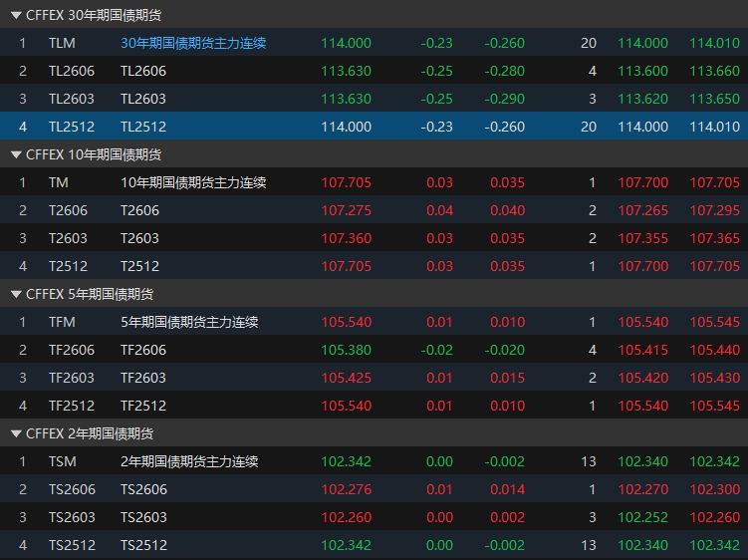Click TF2603 change value 0.015
This screenshot has width=748, height=560.
[507, 378]
